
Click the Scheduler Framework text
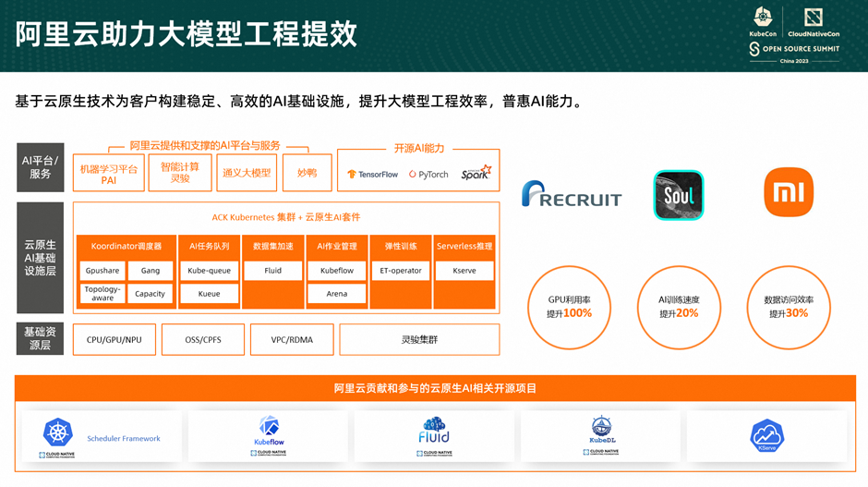click(124, 438)
